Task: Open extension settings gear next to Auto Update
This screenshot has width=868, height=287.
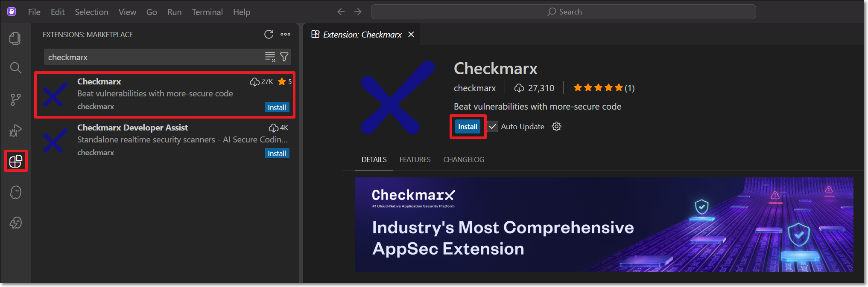Action: coord(556,127)
